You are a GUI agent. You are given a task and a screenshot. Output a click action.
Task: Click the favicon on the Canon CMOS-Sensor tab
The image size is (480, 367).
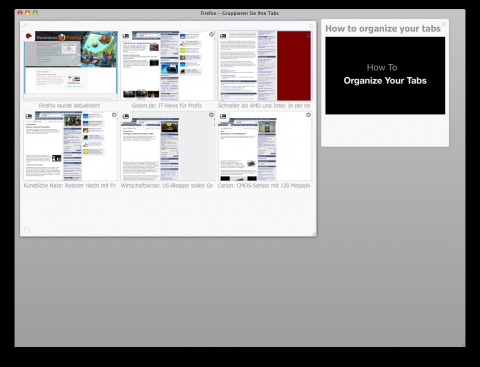click(223, 116)
